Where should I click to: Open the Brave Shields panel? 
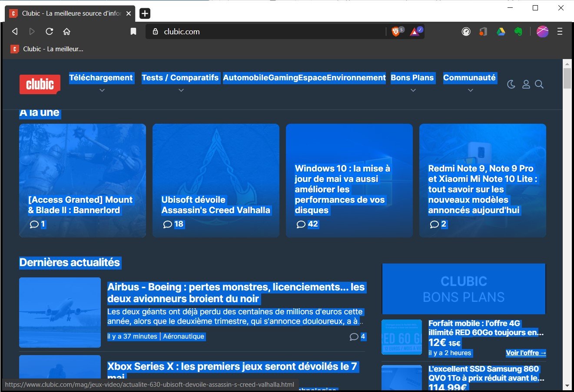[396, 31]
